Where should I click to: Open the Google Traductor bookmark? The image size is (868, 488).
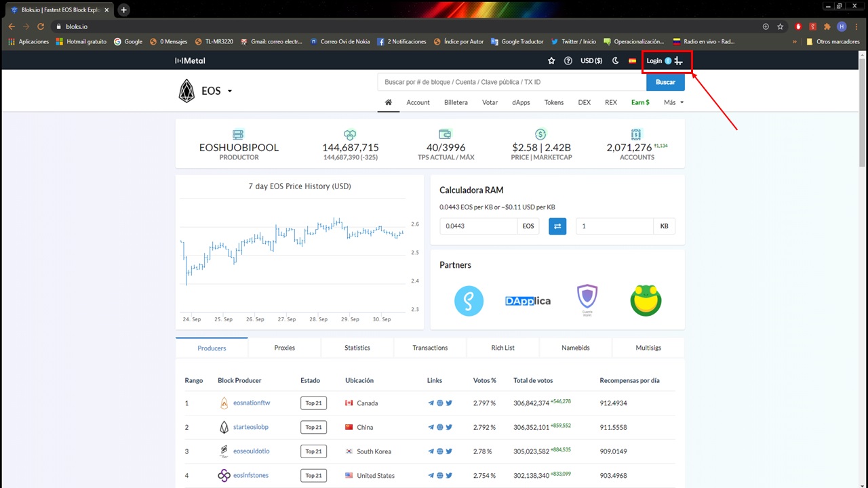click(517, 41)
